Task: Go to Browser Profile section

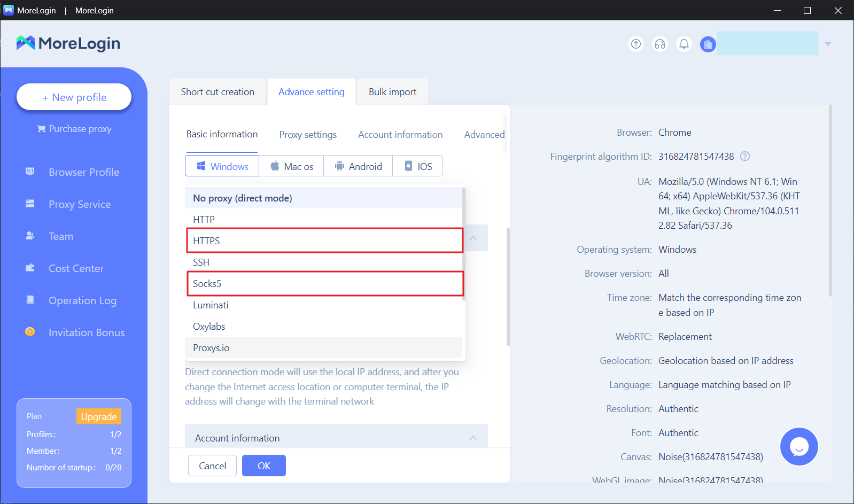Action: tap(84, 172)
